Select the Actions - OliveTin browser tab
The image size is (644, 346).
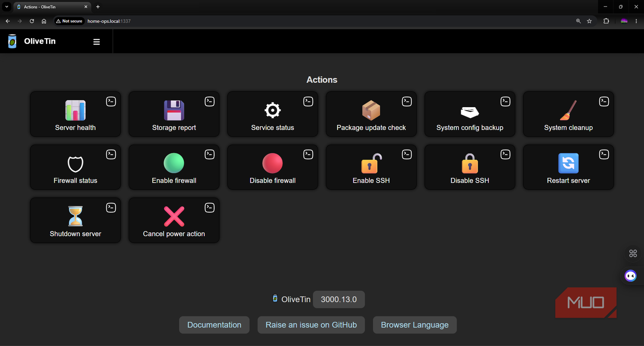52,7
